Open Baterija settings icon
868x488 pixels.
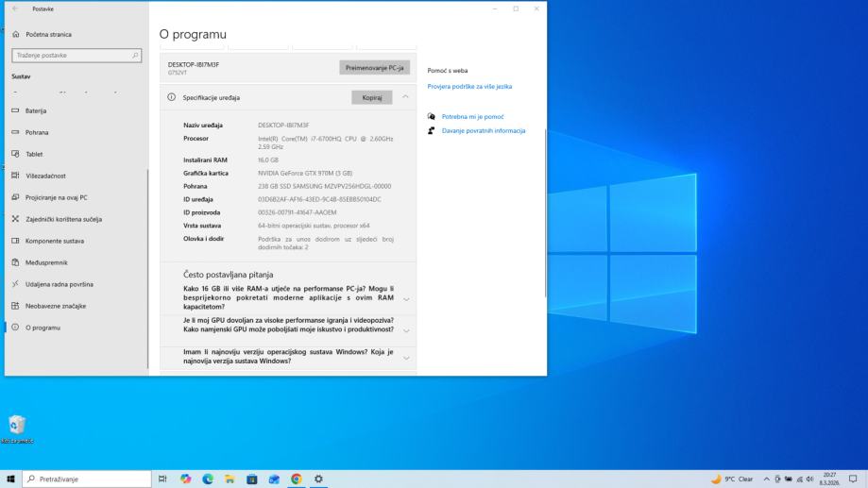tap(15, 110)
